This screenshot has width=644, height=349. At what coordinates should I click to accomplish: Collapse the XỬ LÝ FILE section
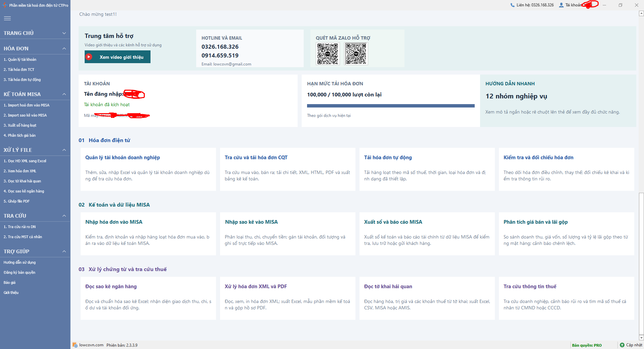pos(64,150)
